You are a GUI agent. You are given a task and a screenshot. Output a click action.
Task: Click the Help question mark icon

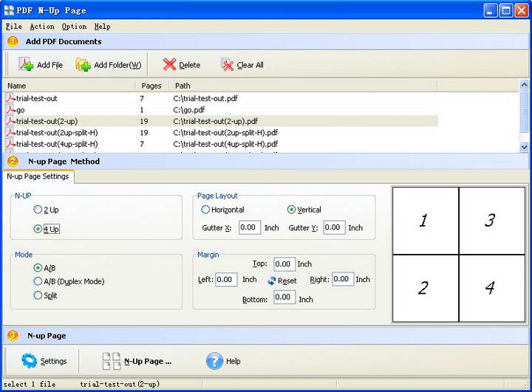pyautogui.click(x=214, y=361)
